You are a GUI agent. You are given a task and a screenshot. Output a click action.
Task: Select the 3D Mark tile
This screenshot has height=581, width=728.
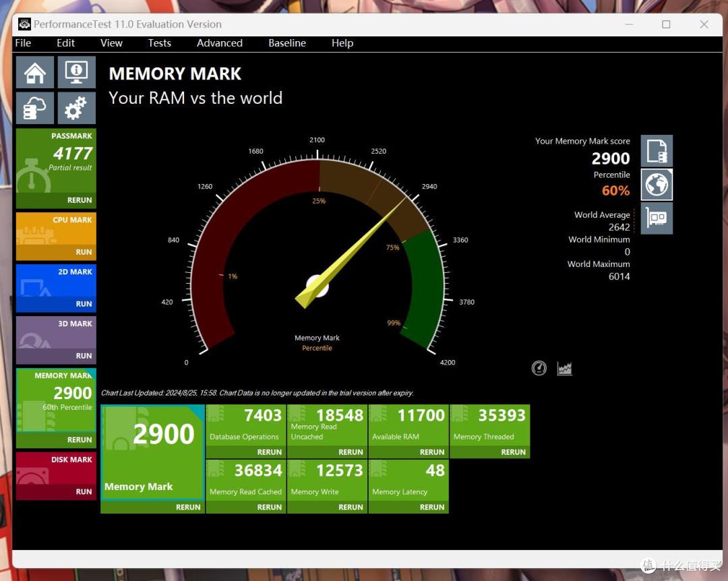(x=56, y=332)
